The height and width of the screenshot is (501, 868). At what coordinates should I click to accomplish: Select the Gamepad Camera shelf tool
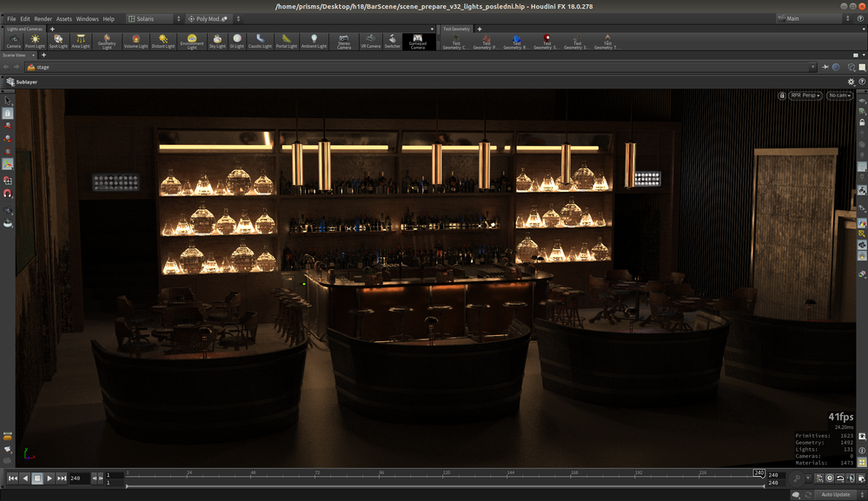click(417, 42)
